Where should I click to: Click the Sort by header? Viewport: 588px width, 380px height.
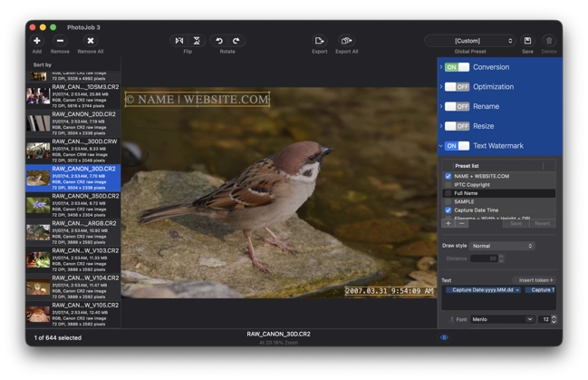point(43,65)
